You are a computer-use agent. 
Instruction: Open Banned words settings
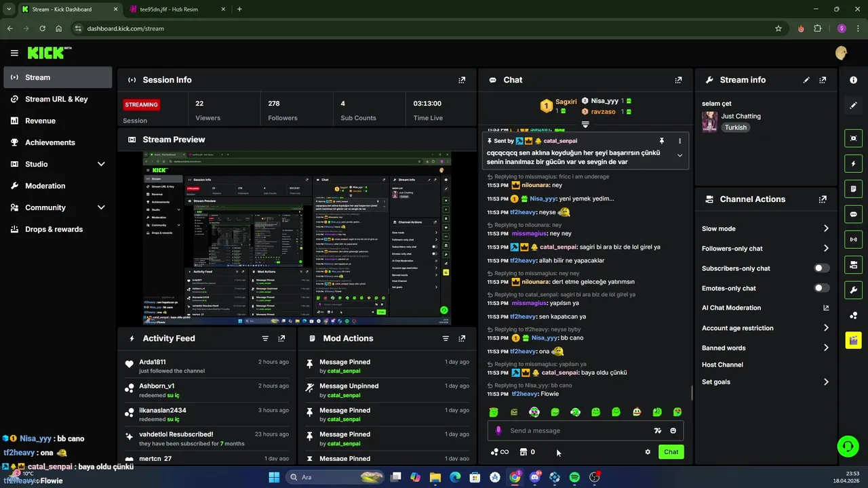[x=766, y=348]
